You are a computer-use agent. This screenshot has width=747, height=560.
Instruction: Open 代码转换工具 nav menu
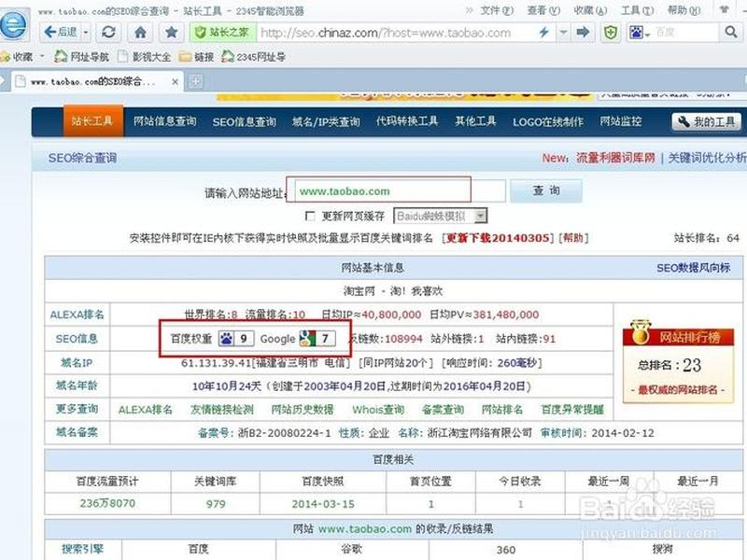[x=407, y=121]
